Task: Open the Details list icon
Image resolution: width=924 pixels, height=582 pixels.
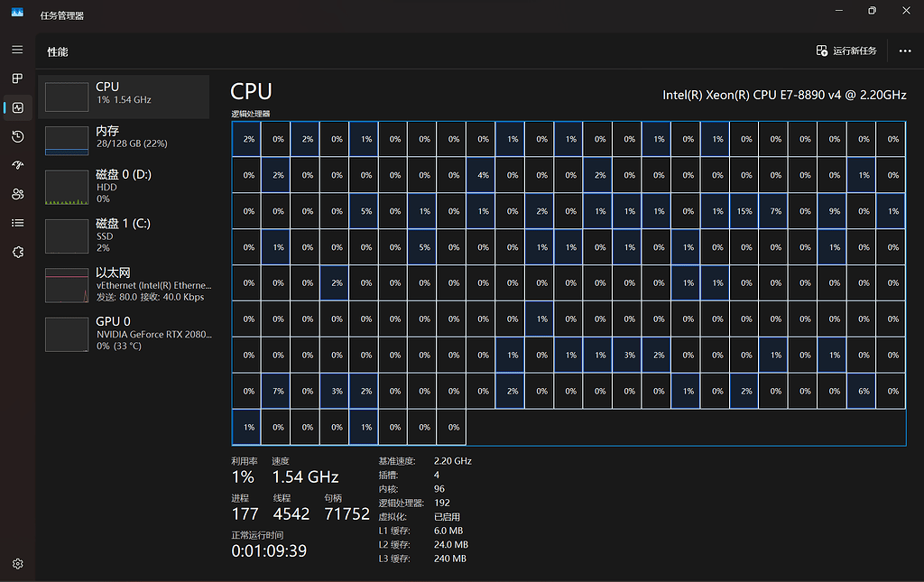Action: point(18,223)
